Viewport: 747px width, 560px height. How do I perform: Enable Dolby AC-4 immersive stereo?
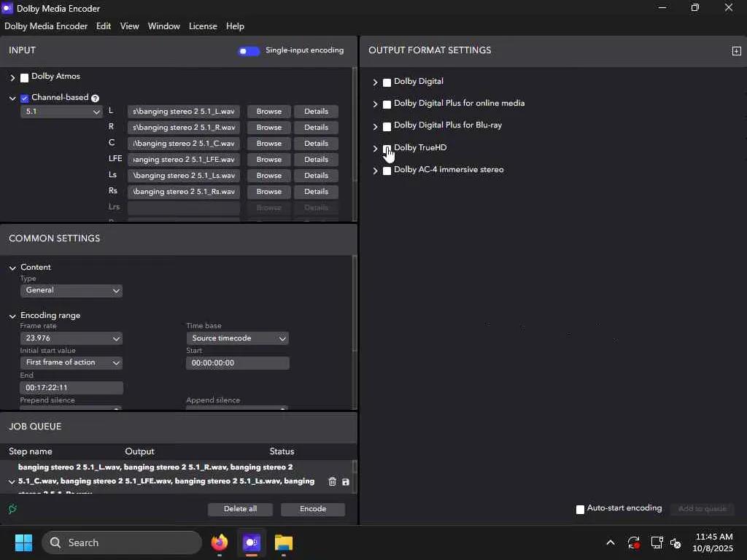click(x=387, y=171)
